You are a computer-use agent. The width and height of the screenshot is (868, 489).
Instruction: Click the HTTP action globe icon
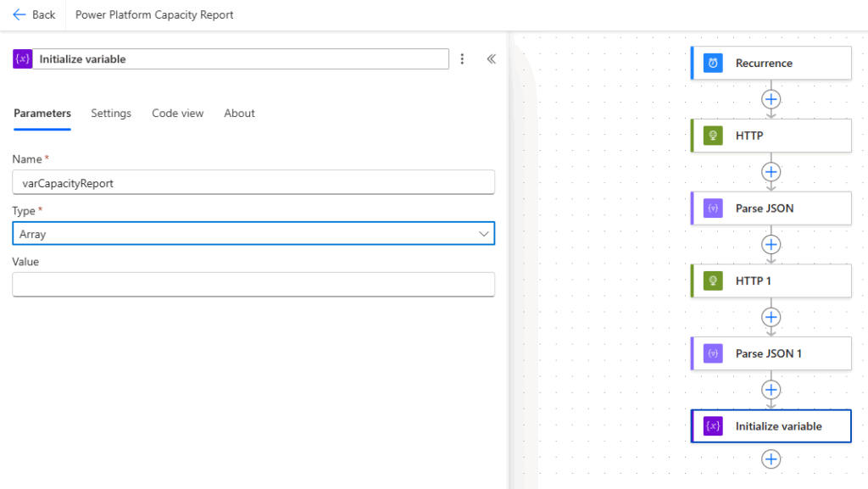click(713, 136)
